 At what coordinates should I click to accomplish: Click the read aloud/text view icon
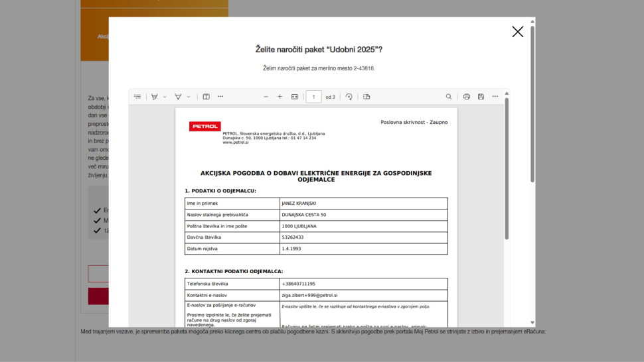(x=206, y=97)
